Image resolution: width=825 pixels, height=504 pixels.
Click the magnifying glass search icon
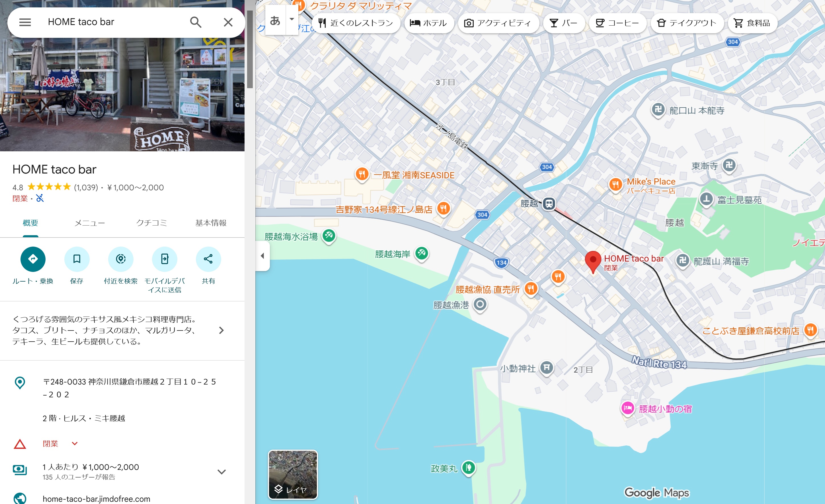[196, 22]
